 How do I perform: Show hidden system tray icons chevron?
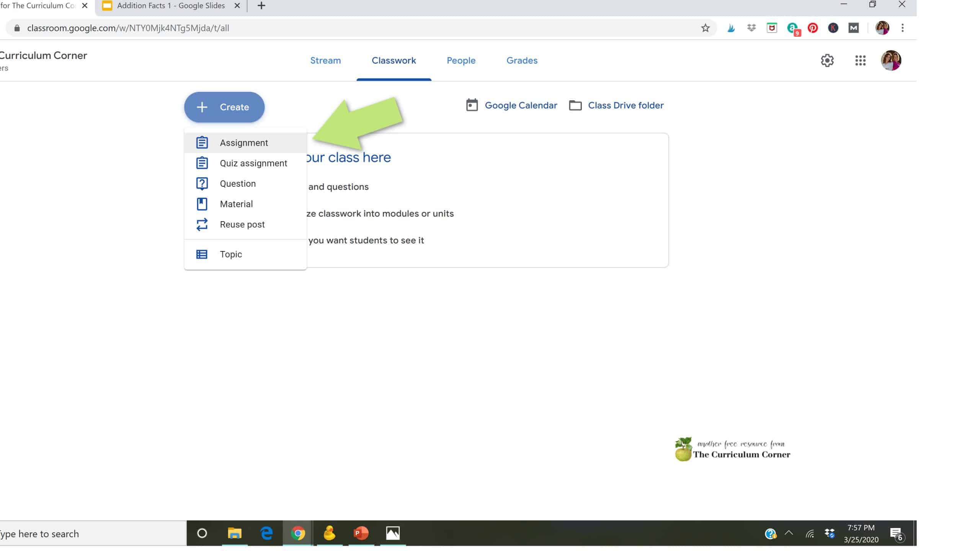pyautogui.click(x=789, y=533)
